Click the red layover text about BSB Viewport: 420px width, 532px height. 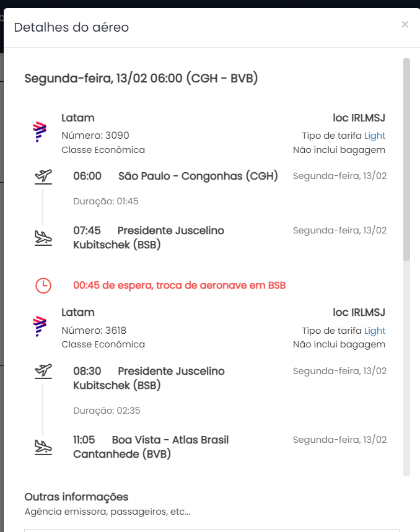click(x=180, y=286)
